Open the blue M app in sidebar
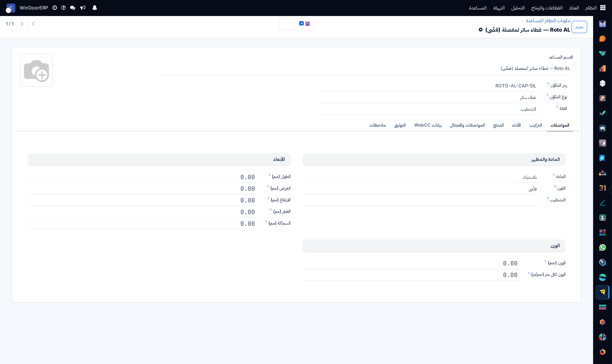The image size is (612, 364). click(x=602, y=24)
